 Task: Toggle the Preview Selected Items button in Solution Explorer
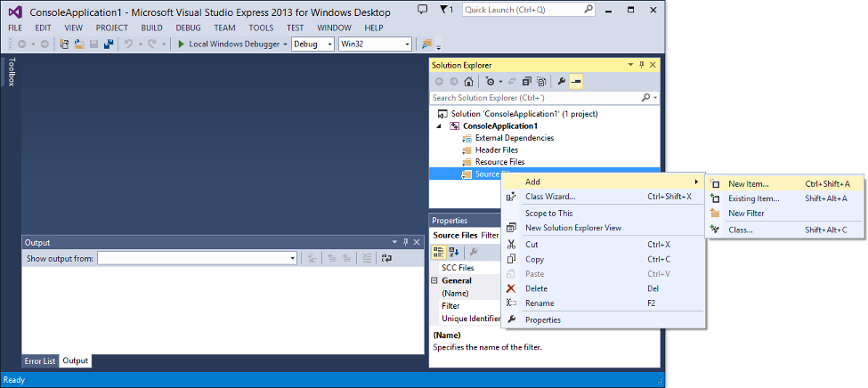[576, 81]
